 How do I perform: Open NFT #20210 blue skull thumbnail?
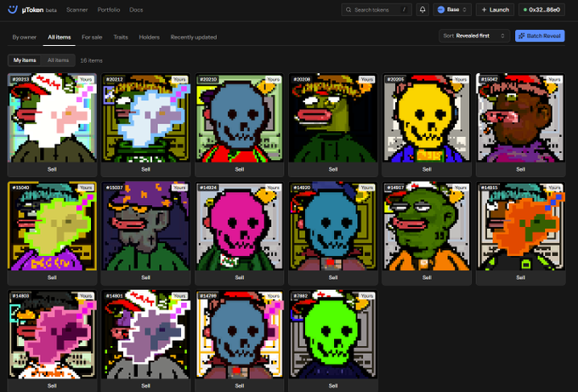(x=239, y=117)
